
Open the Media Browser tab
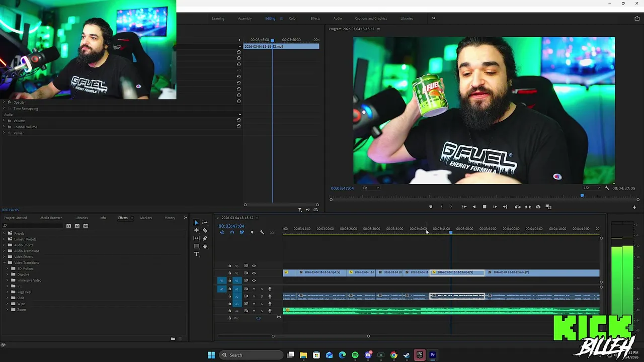tap(51, 218)
